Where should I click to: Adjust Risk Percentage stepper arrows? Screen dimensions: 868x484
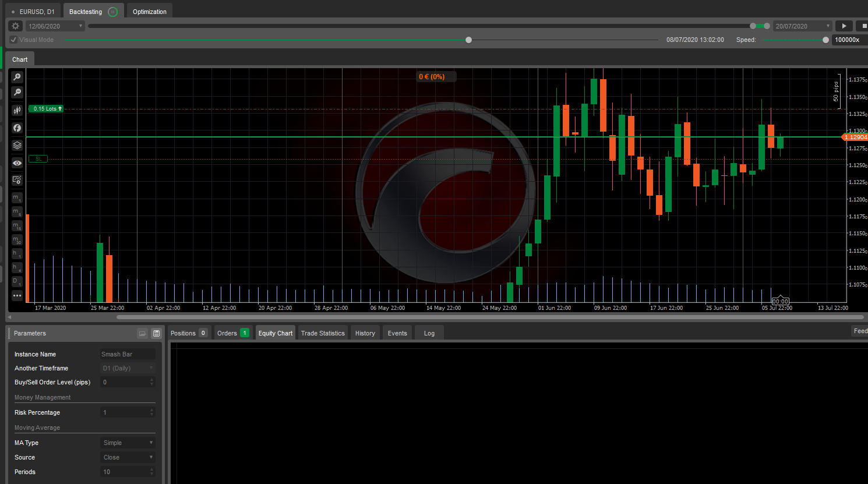click(152, 412)
